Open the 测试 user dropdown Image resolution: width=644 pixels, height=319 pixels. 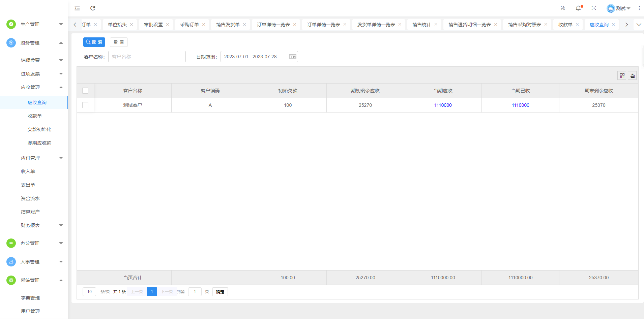(618, 8)
